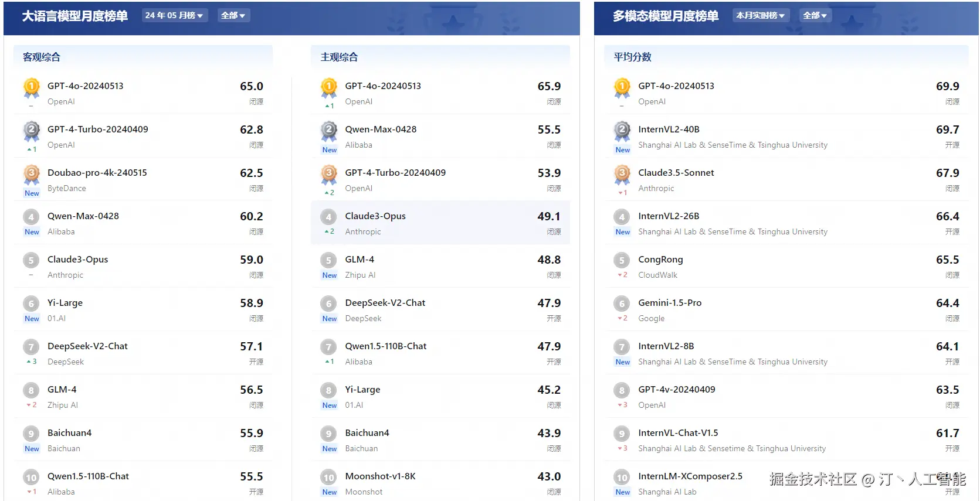The width and height of the screenshot is (980, 501).
Task: Click the rank 5 badge beside Claude3-Opus in 客观综合
Action: tap(31, 260)
